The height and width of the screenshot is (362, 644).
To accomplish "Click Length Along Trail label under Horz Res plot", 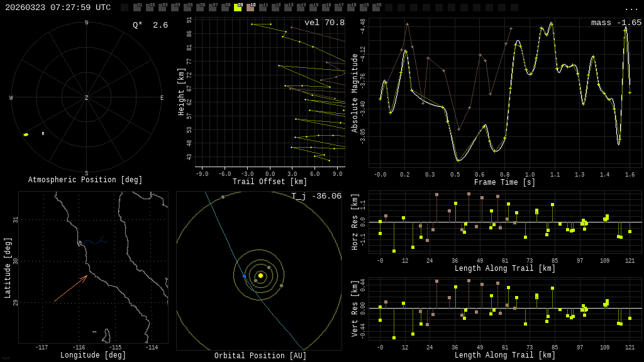I will 505,268.
